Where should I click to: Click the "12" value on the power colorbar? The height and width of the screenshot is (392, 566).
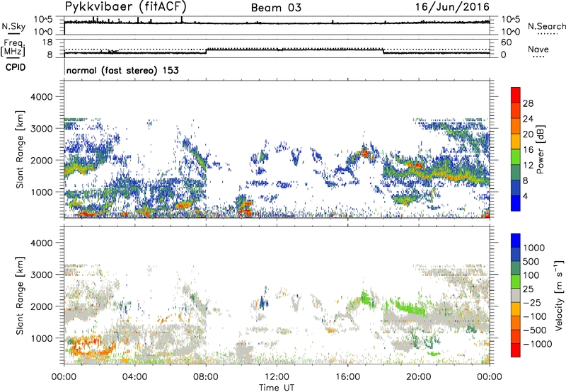coord(528,166)
